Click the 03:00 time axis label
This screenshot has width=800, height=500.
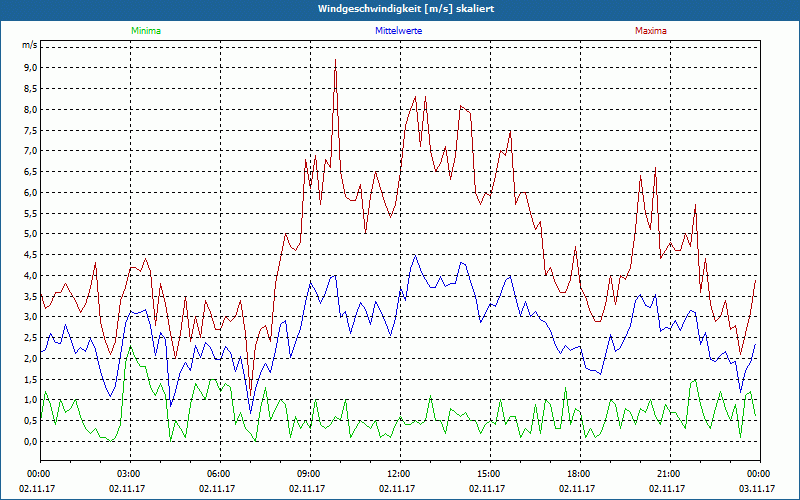(x=130, y=474)
